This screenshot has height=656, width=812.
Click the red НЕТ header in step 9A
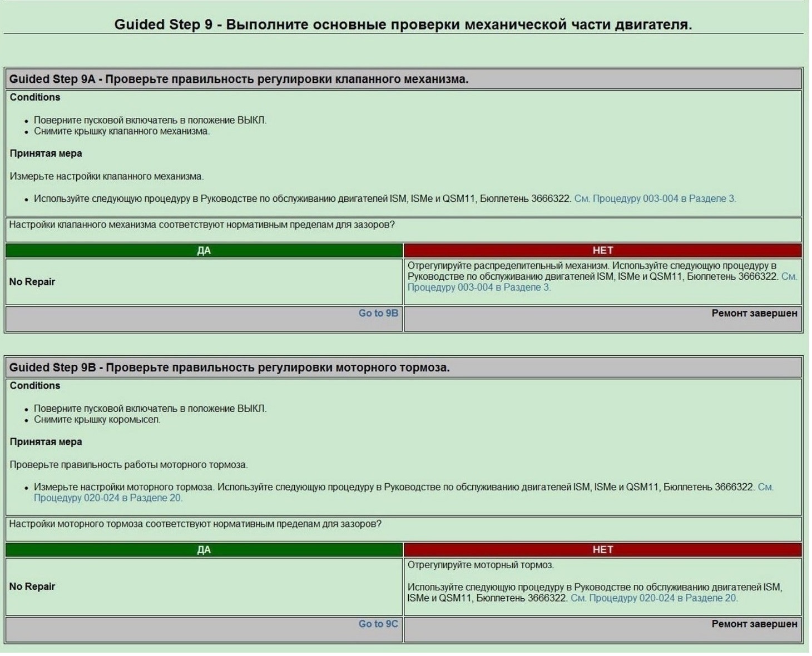(x=603, y=250)
